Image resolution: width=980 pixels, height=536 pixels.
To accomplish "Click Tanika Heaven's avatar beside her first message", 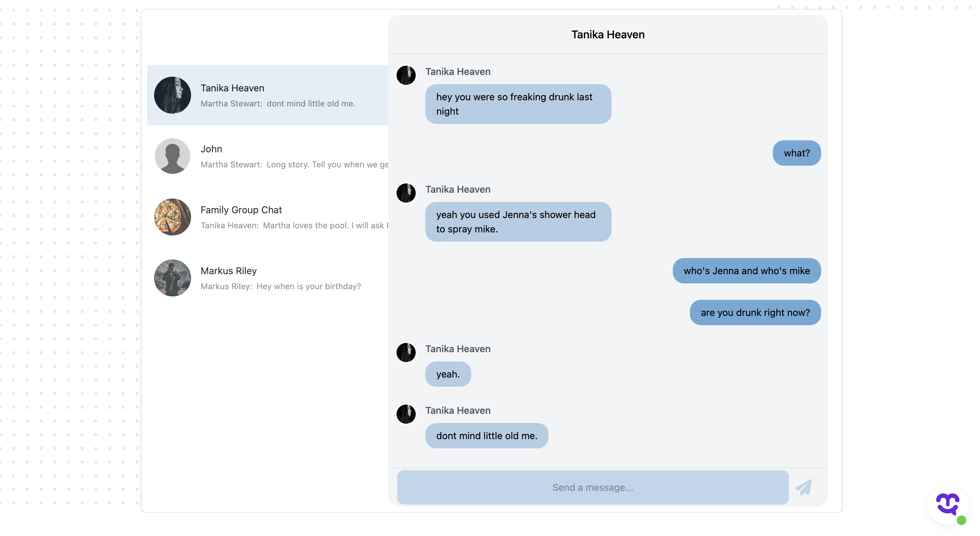I will (x=406, y=75).
